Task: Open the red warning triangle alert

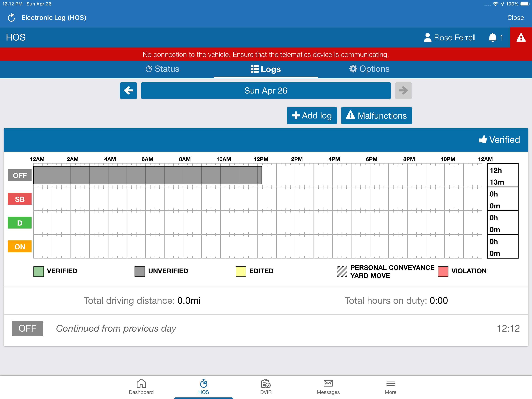Action: [x=521, y=38]
